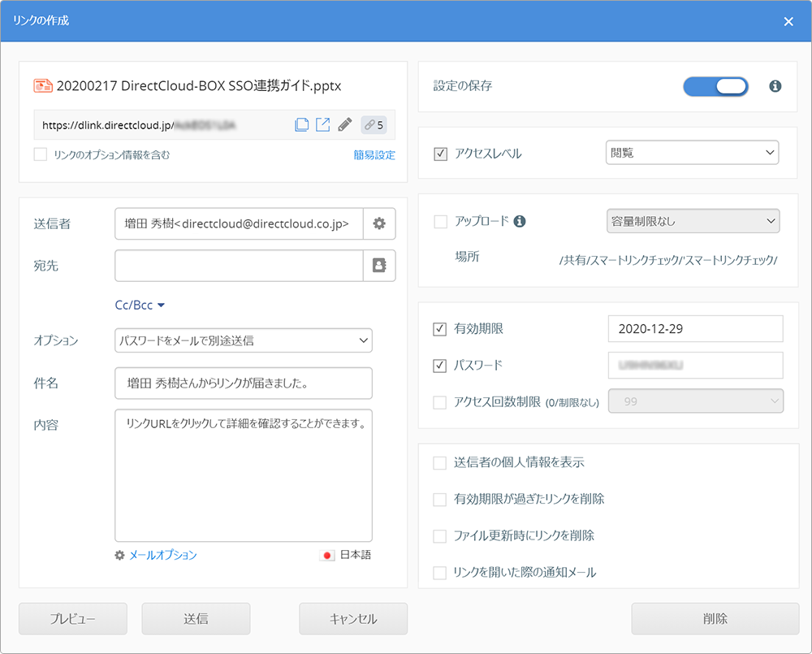Viewport: 812px width, 654px height.
Task: Click the 有効期限 date field
Action: tap(695, 329)
